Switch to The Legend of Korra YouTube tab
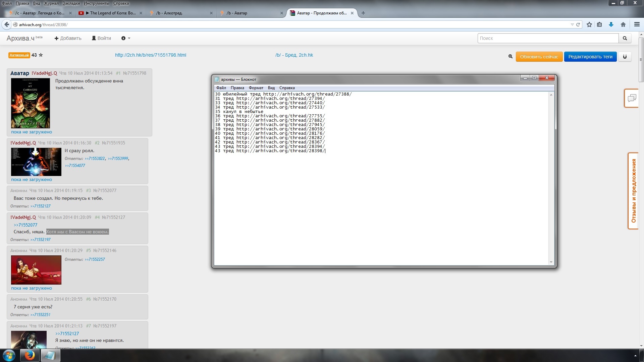Screen dimensions: 644x362 [x=111, y=13]
